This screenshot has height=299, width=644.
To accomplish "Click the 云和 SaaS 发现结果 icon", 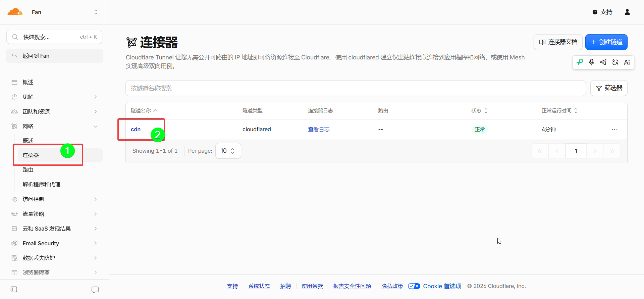I will [x=14, y=229].
